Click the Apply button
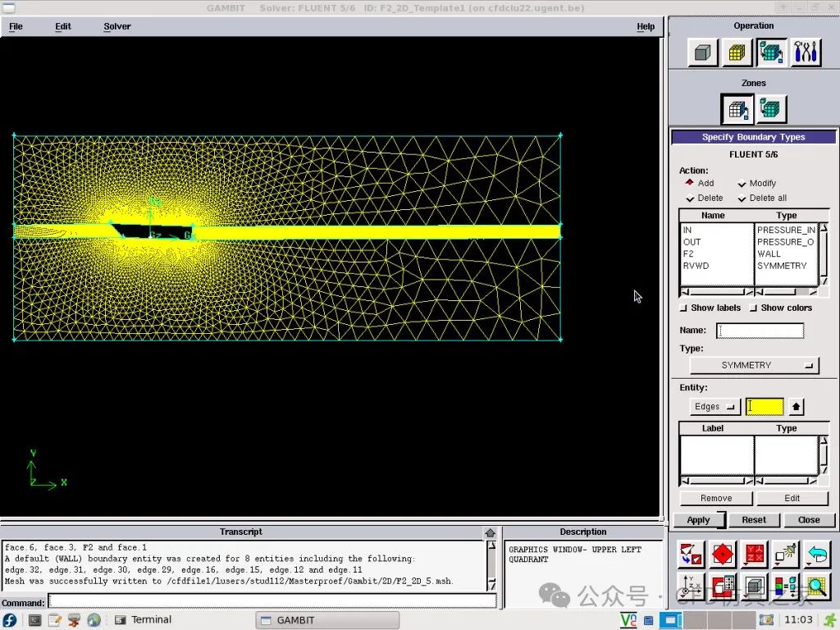840x630 pixels. 699,519
